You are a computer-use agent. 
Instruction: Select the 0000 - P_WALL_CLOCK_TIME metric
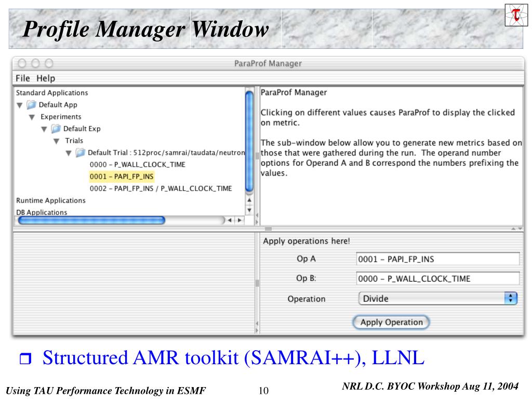point(137,165)
